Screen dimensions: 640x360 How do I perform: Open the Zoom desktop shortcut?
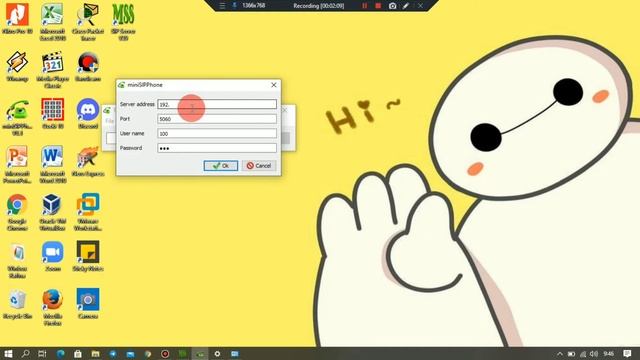53,256
